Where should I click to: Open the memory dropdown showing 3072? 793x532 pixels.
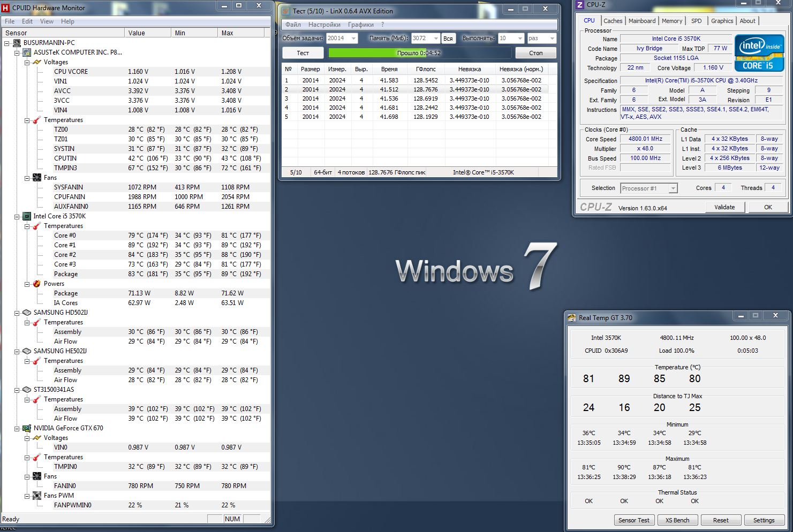point(435,39)
